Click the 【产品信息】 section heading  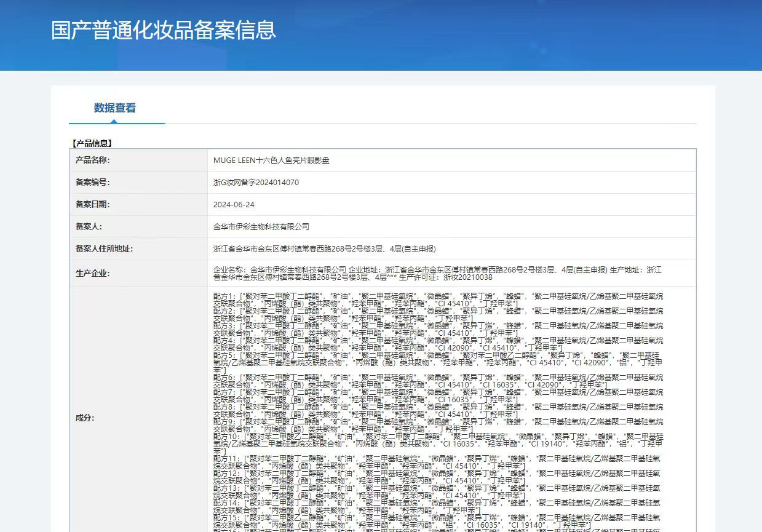point(92,143)
